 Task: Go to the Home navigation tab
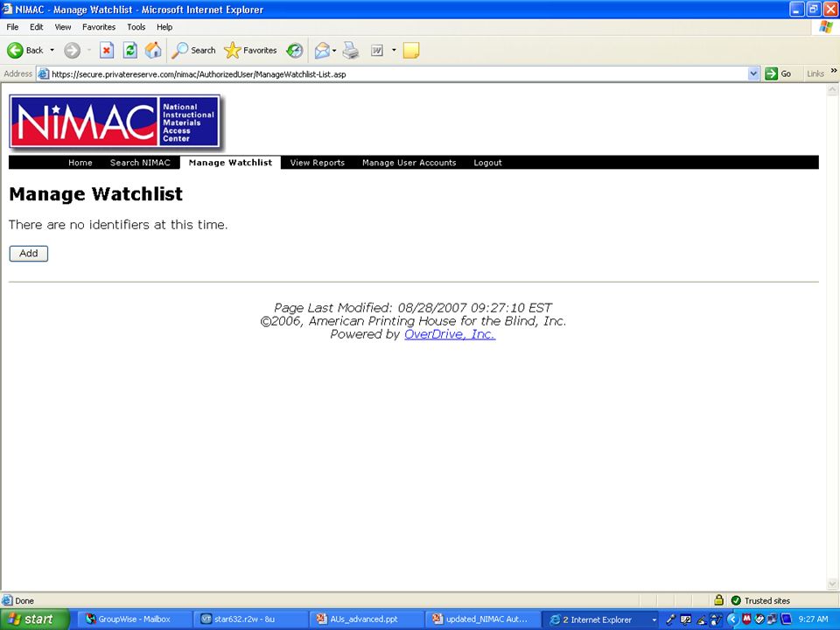[x=80, y=163]
